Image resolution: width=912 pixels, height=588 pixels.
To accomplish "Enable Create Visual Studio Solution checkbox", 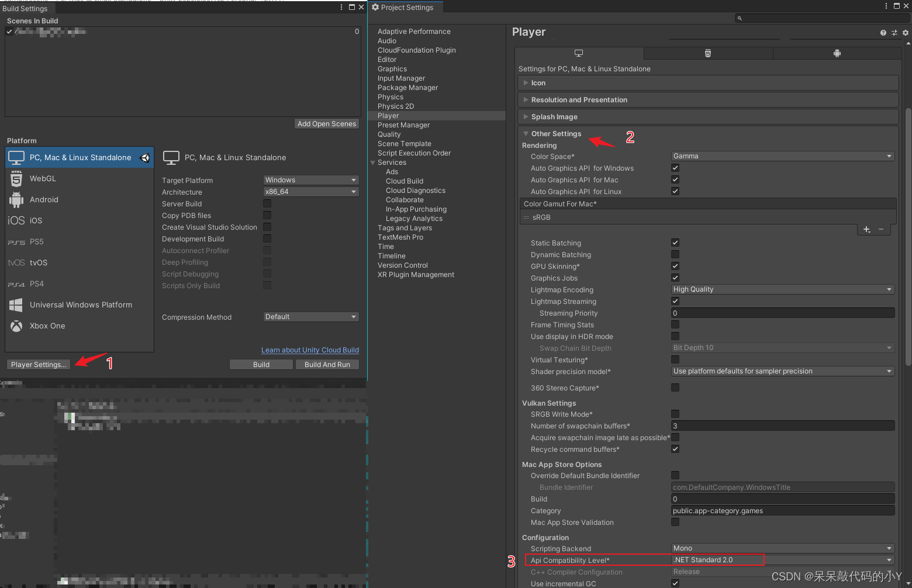I will (x=267, y=227).
